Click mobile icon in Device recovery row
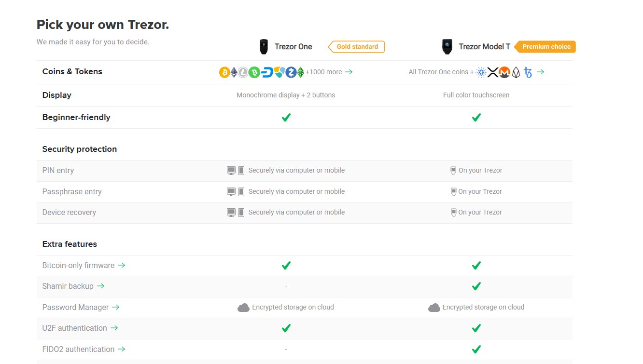 coord(241,212)
